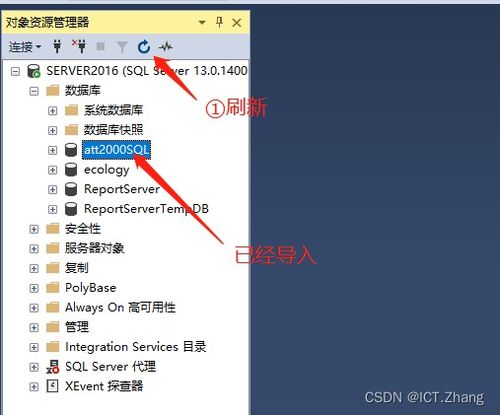Open the 连接 dropdown menu
This screenshot has width=500, height=415.
(x=25, y=47)
